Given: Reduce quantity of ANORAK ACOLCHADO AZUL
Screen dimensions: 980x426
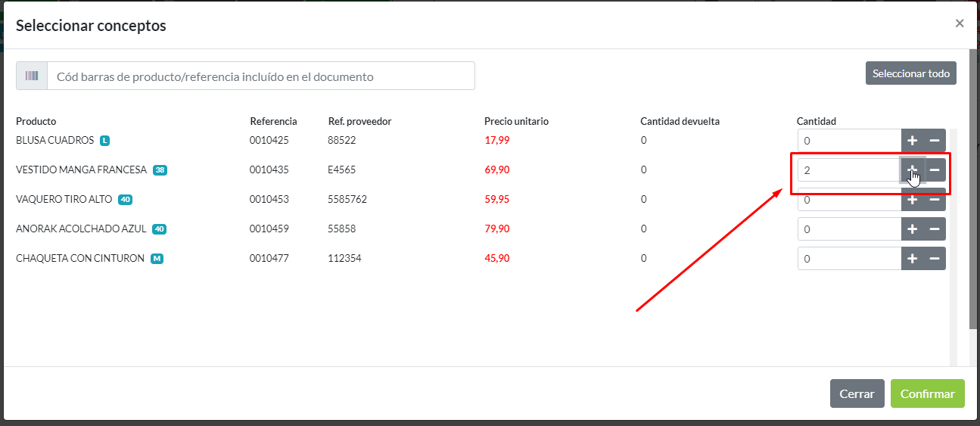Looking at the screenshot, I should coord(935,229).
